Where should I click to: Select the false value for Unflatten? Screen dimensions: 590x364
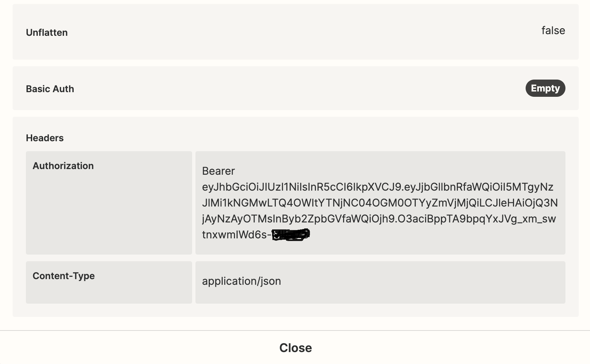pyautogui.click(x=553, y=30)
